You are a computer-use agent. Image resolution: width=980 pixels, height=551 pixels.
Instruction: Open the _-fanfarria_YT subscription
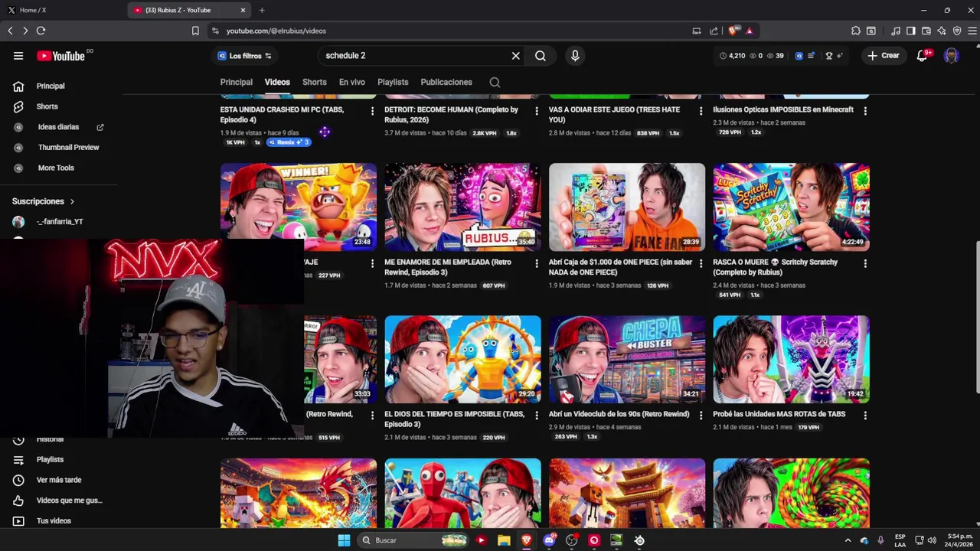(x=60, y=222)
